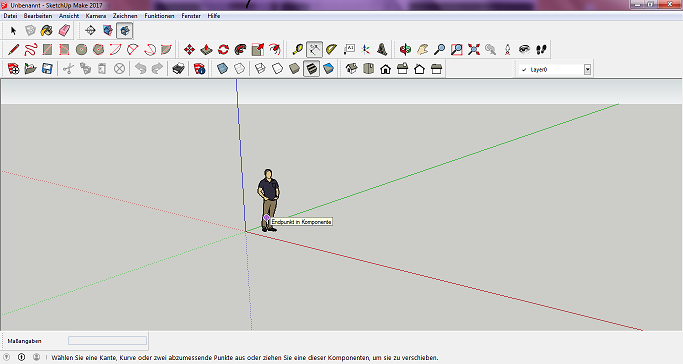Open the Funktionen menu
Viewport: 683px width, 364px height.
pos(159,16)
